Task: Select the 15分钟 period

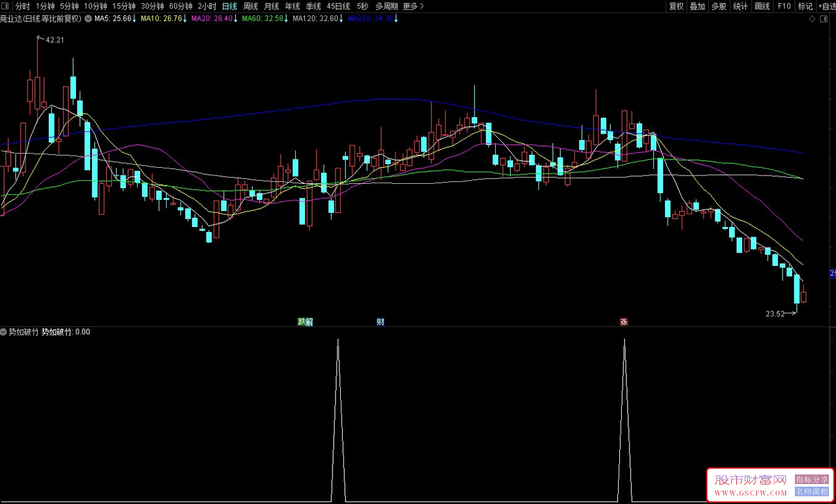Action: pyautogui.click(x=124, y=6)
